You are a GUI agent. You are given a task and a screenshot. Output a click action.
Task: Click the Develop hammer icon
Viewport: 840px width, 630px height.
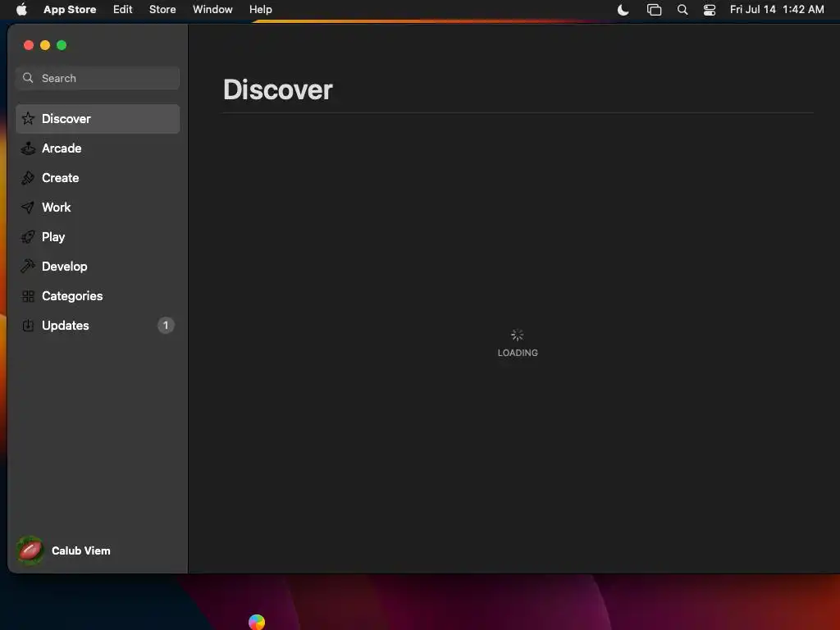point(28,267)
